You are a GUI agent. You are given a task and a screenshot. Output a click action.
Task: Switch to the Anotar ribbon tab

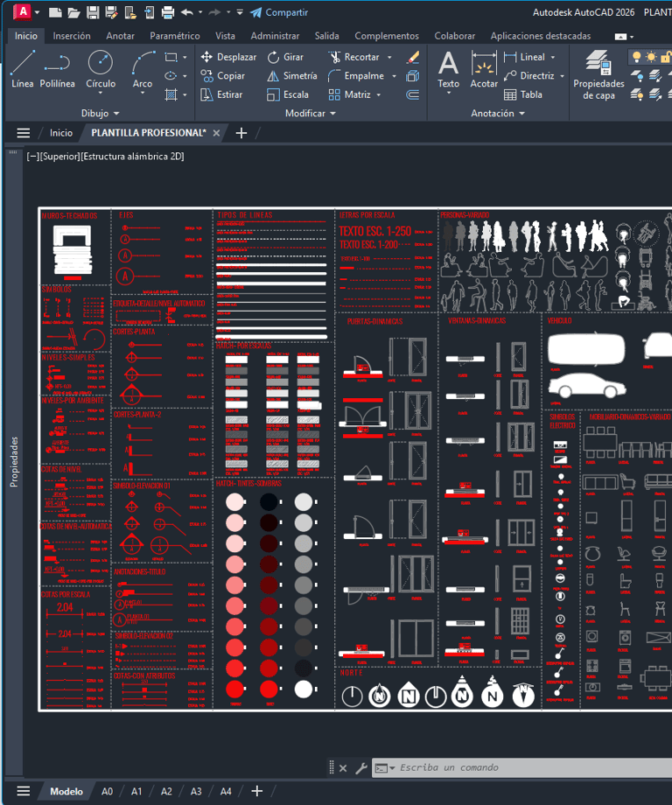click(x=120, y=36)
